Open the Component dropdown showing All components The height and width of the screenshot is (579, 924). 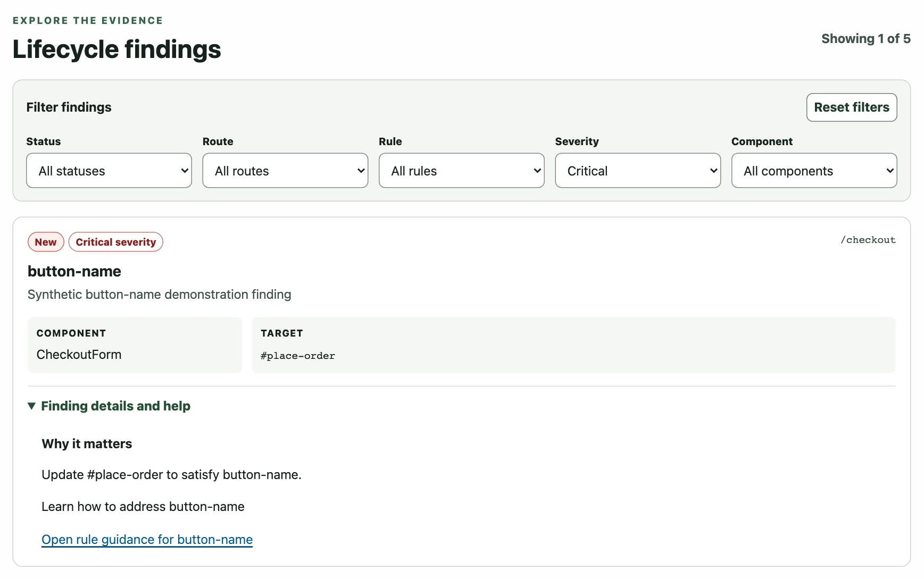click(x=814, y=171)
